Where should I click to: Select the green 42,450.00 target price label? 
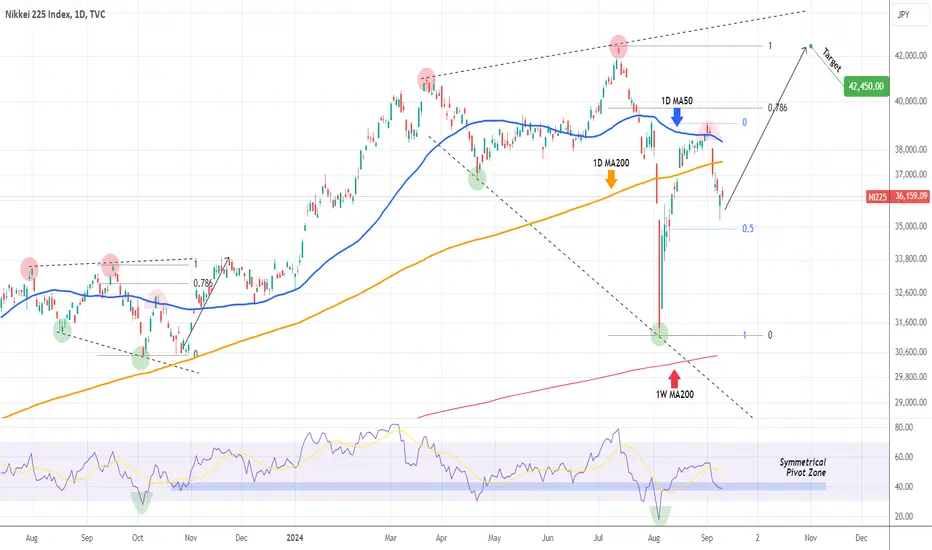[x=866, y=86]
